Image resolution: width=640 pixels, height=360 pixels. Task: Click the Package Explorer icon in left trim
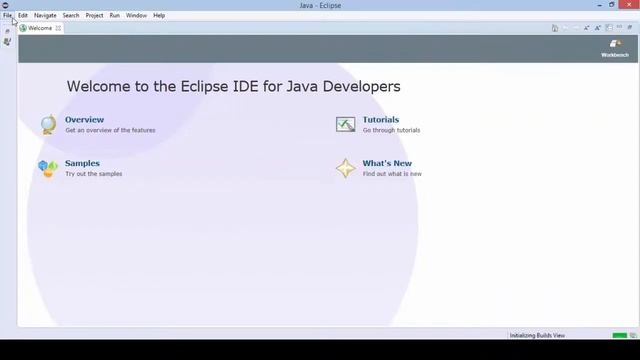pos(7,42)
